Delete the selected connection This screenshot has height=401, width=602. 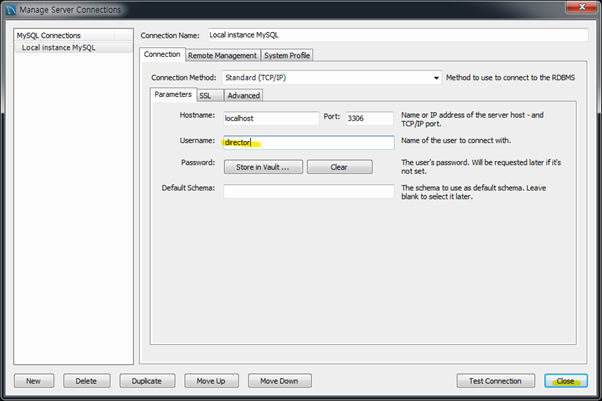[x=86, y=381]
